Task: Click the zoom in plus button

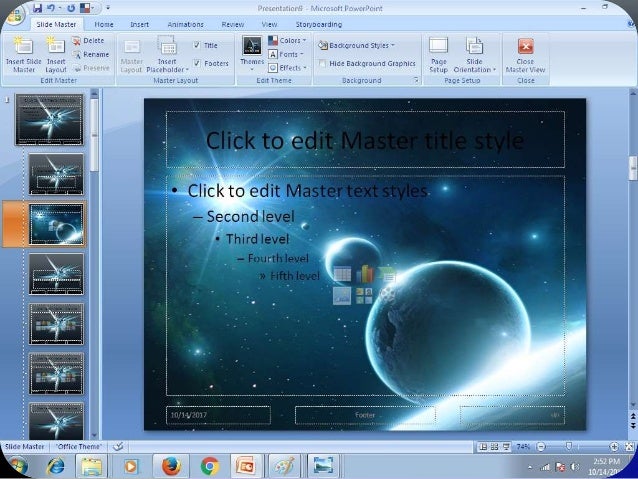Action: click(614, 447)
